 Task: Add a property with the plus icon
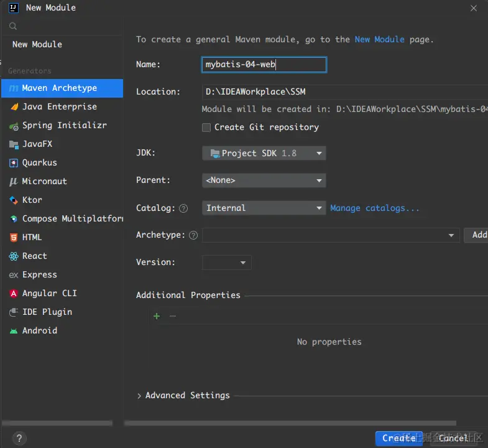coord(157,316)
